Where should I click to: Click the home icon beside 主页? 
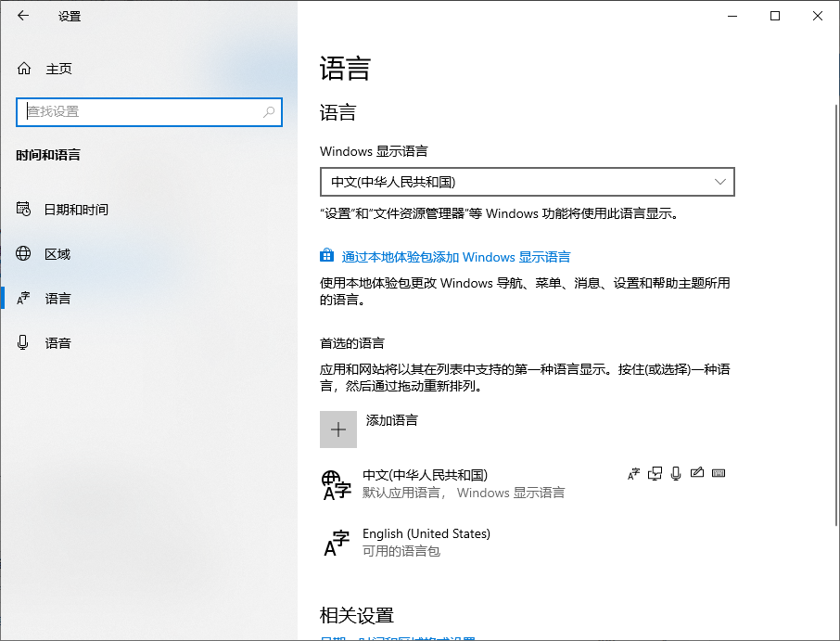point(24,69)
